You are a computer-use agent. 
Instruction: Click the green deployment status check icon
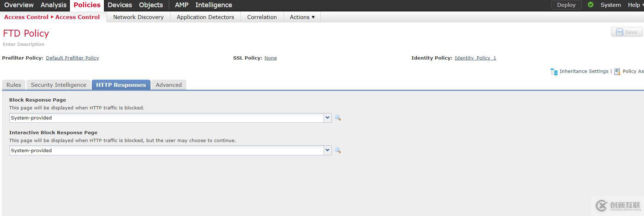(591, 5)
